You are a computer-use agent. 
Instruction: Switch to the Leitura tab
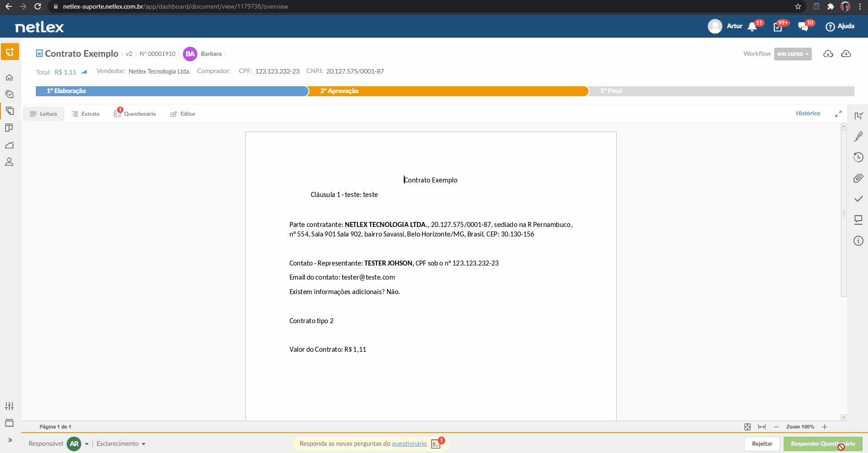click(44, 114)
